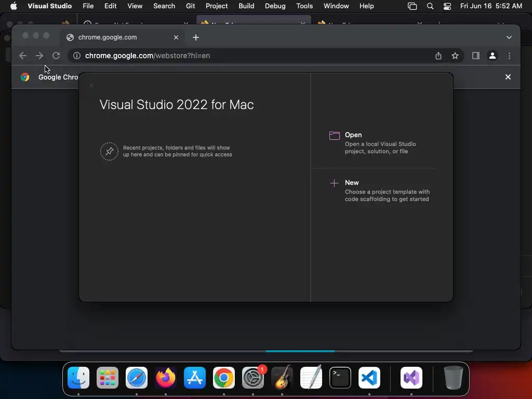The height and width of the screenshot is (399, 532).
Task: Open Terminal from the Dock
Action: coord(340,378)
